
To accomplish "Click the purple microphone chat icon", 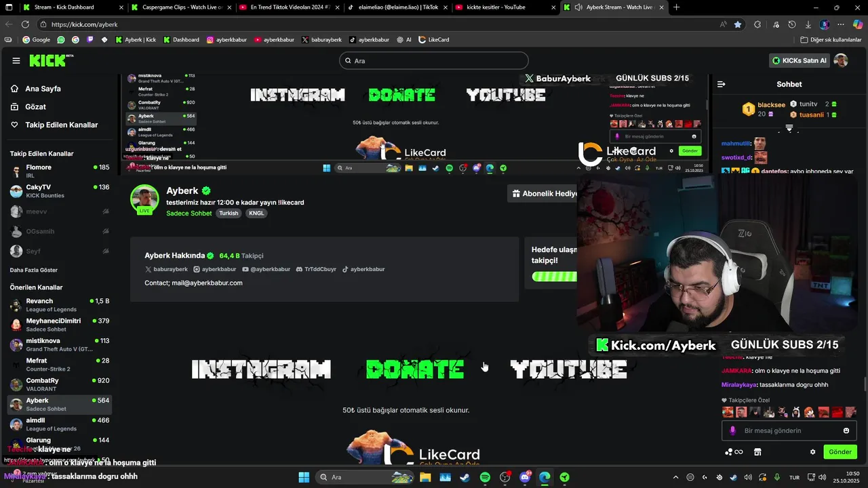I will (x=732, y=430).
